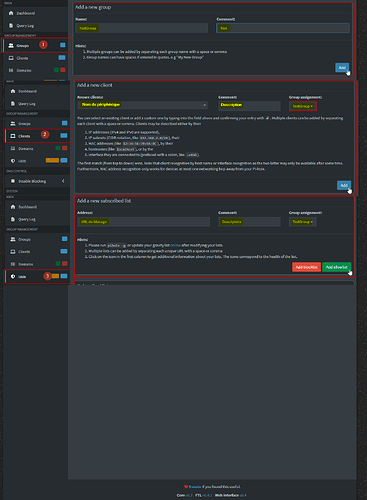Click red badge on Domains in sidebar with Clients active
This screenshot has width=367, height=500.
pyautogui.click(x=65, y=148)
